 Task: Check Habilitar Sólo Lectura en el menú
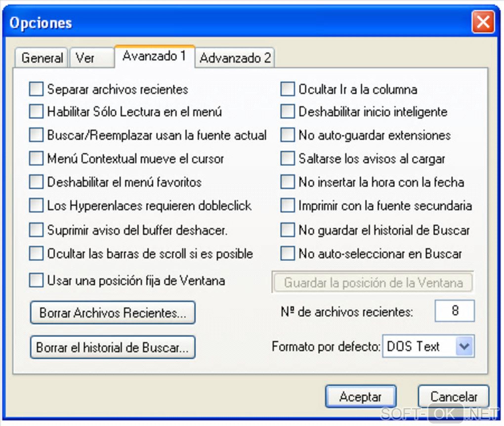37,112
